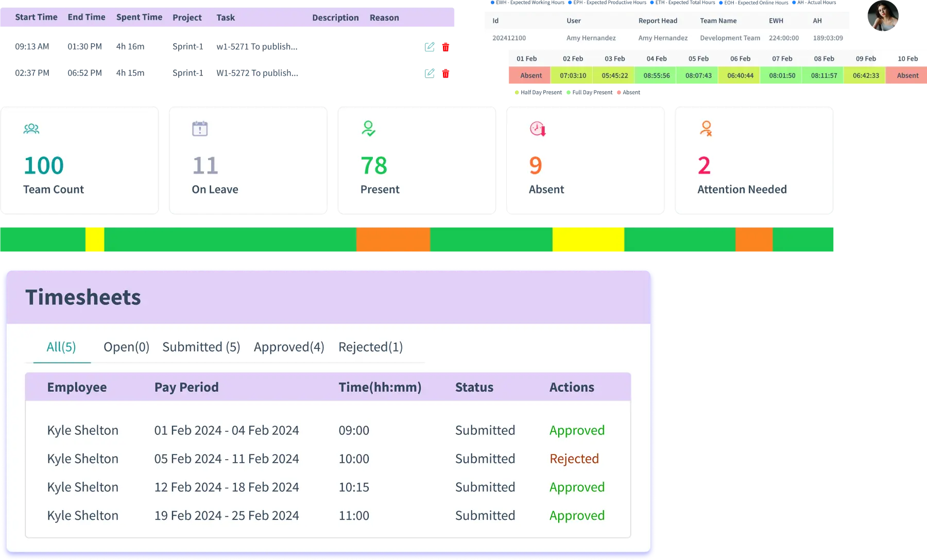Open the Approved(4) tab
Image resolution: width=927 pixels, height=560 pixels.
tap(288, 347)
